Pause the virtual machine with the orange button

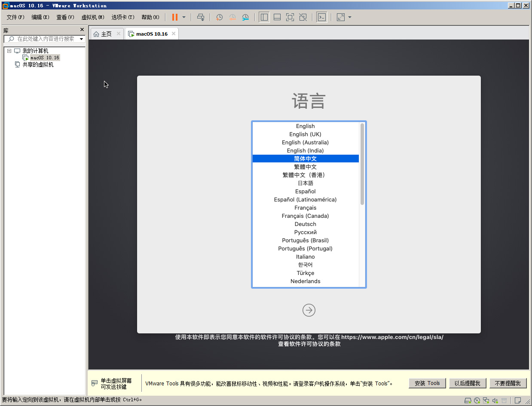pos(175,17)
